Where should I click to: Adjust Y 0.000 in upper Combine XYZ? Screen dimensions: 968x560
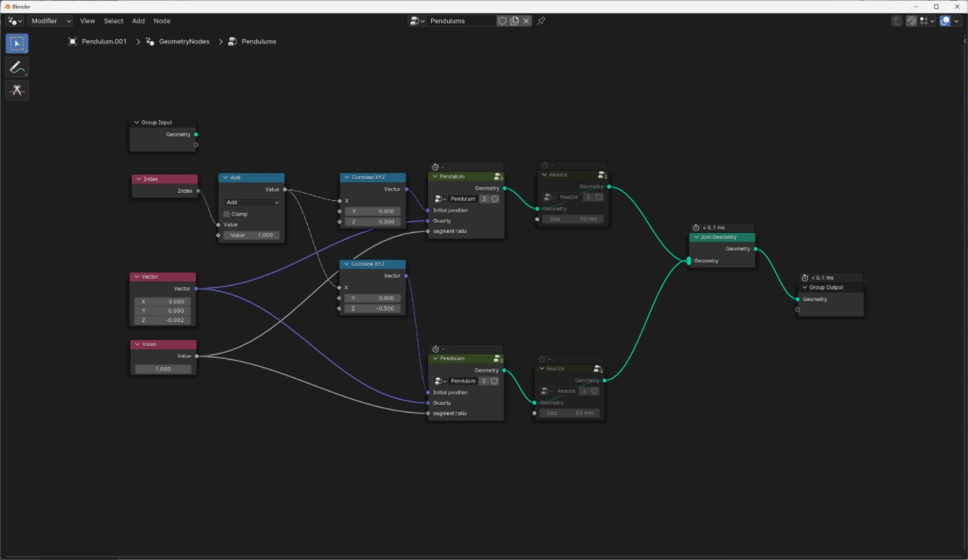[x=372, y=212]
